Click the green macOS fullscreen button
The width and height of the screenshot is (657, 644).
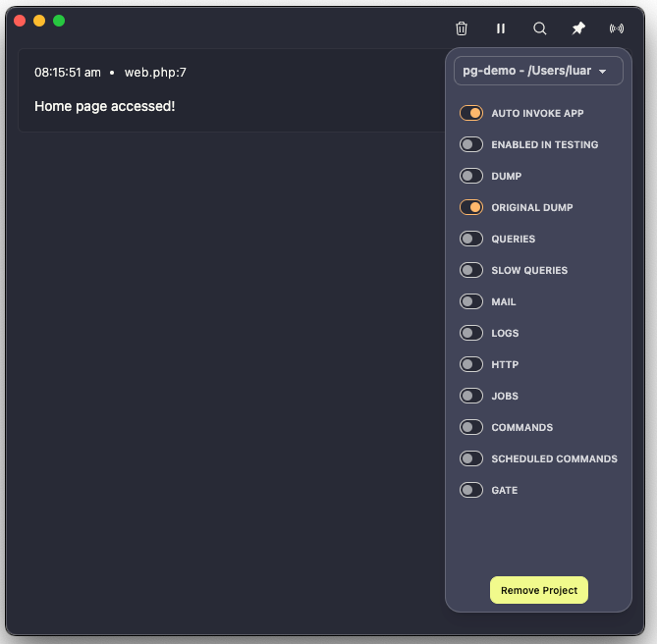pyautogui.click(x=59, y=21)
